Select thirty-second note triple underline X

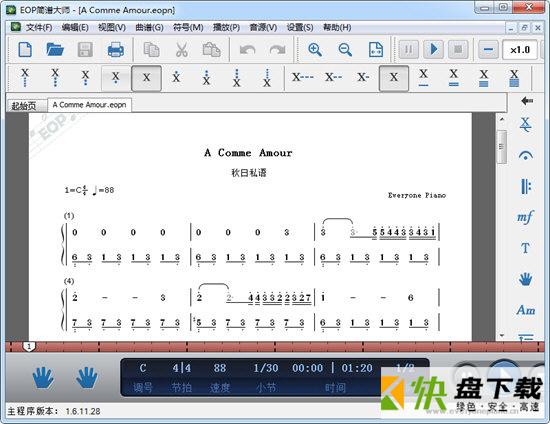pyautogui.click(x=484, y=78)
